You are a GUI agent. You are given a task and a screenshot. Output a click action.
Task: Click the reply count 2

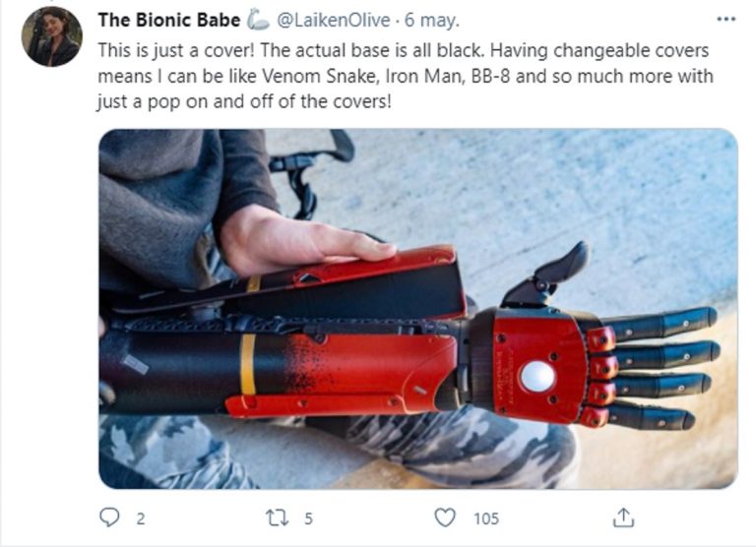pyautogui.click(x=141, y=518)
